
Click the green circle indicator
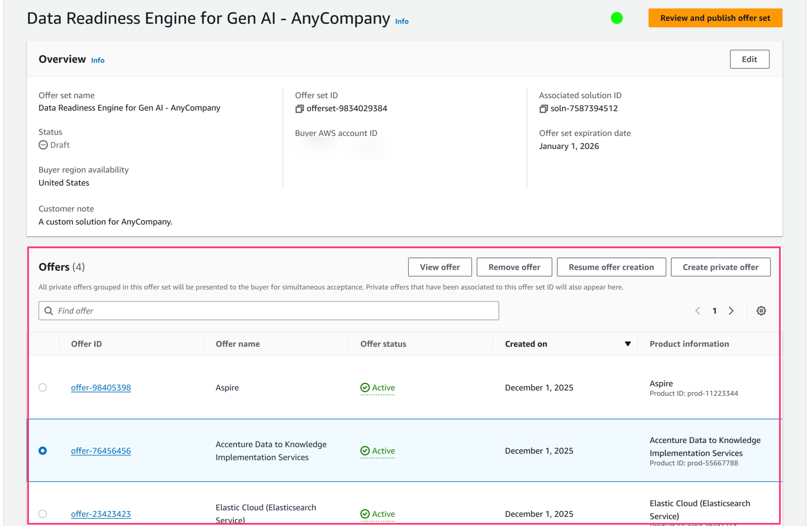pyautogui.click(x=617, y=18)
